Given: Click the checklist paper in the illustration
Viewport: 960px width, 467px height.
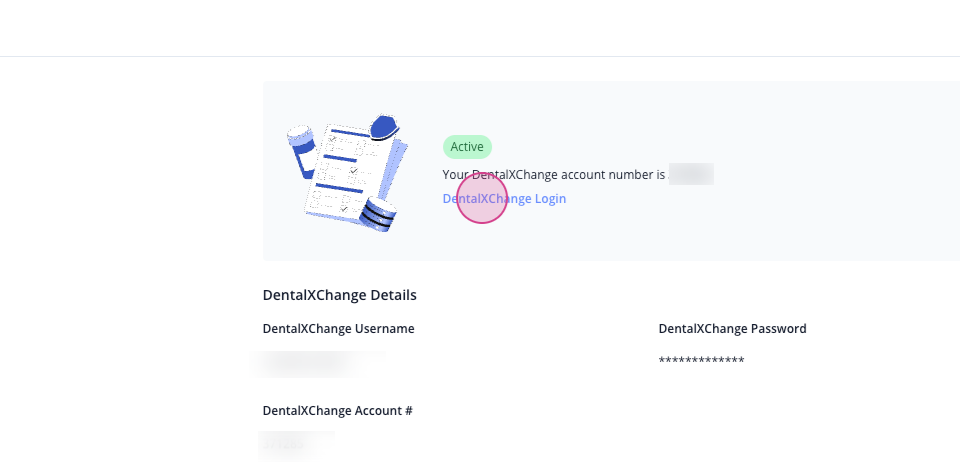Looking at the screenshot, I should 345,173.
